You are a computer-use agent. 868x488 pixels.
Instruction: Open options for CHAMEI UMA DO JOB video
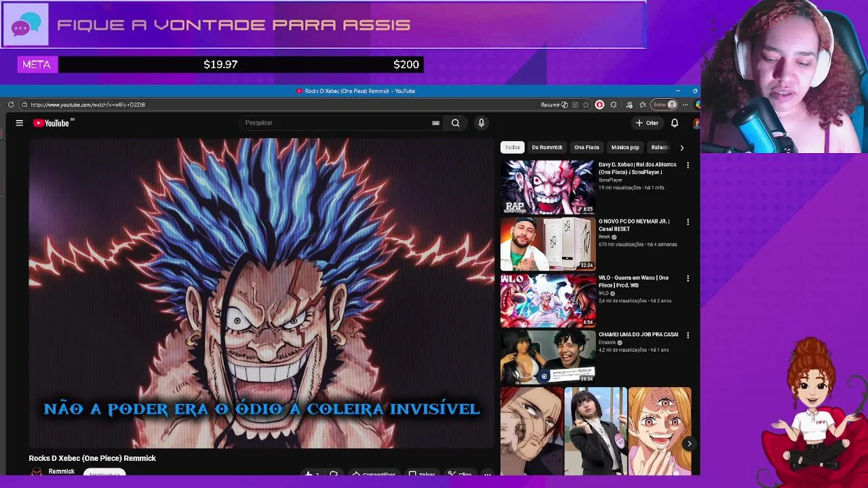tap(688, 335)
